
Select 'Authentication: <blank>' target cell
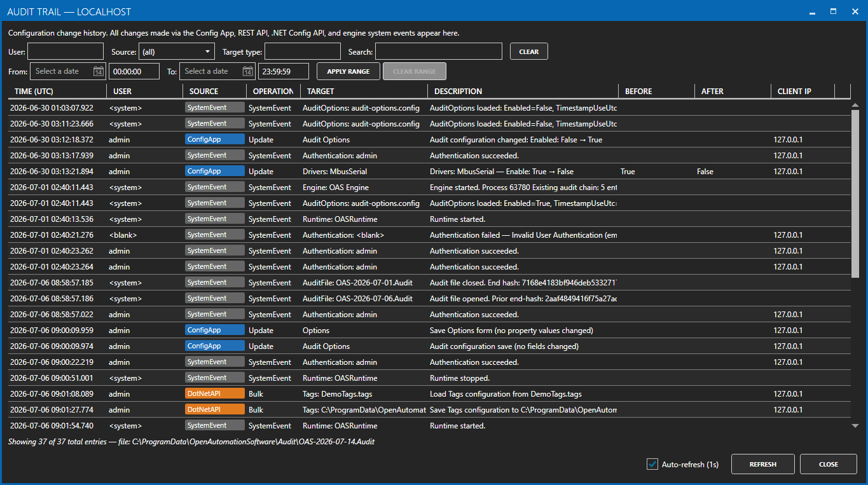[x=343, y=235]
